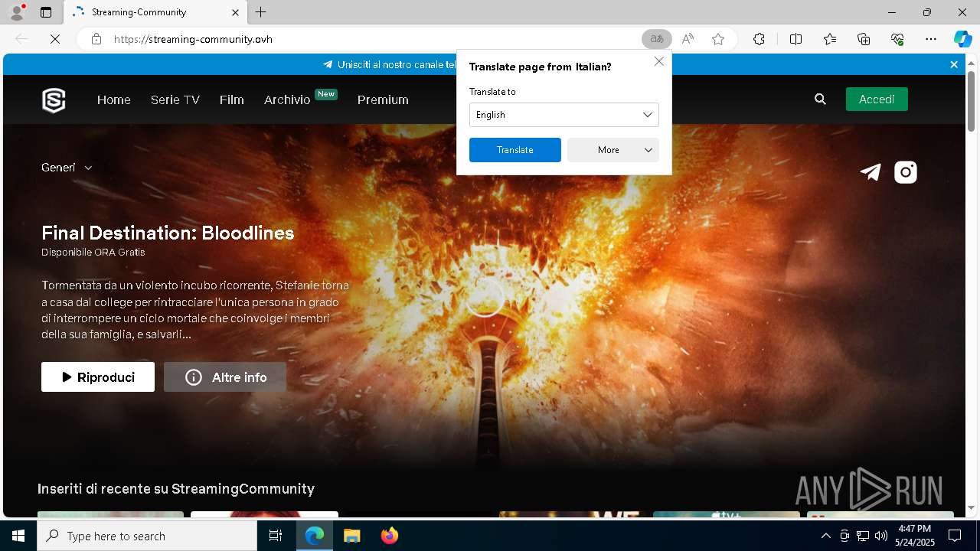Image resolution: width=980 pixels, height=551 pixels.
Task: Open the Favorites list icon
Action: pos(830,39)
